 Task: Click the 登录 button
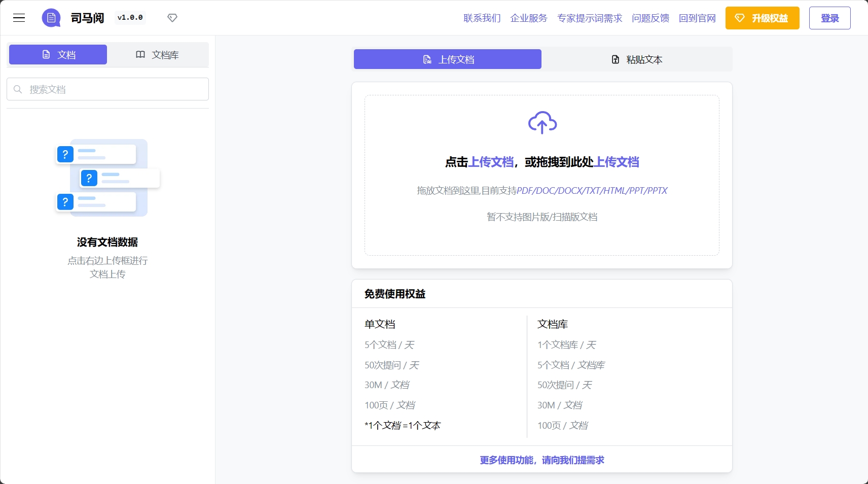pyautogui.click(x=829, y=18)
